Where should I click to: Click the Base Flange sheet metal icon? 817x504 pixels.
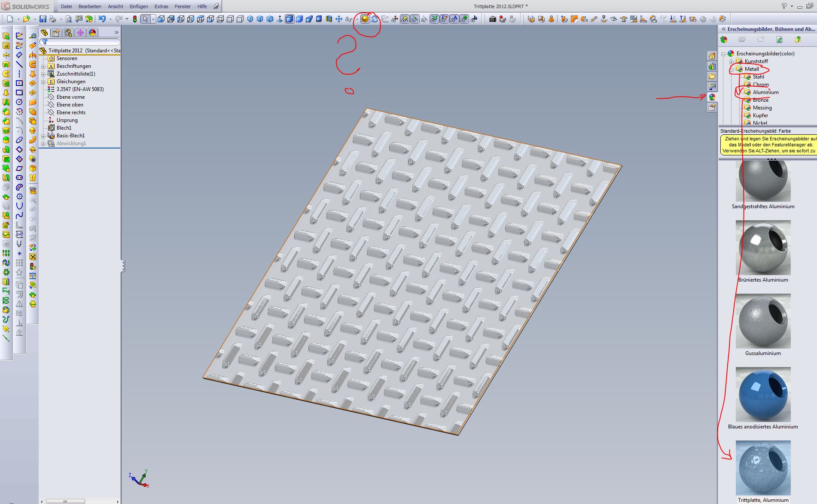pos(531,19)
